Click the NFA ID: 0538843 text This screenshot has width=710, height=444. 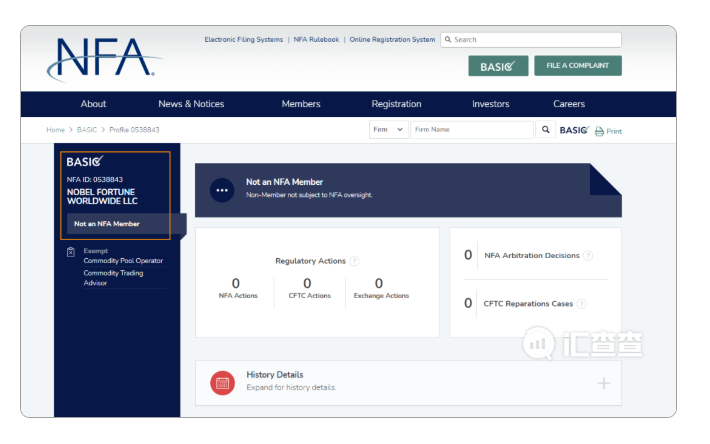point(95,180)
